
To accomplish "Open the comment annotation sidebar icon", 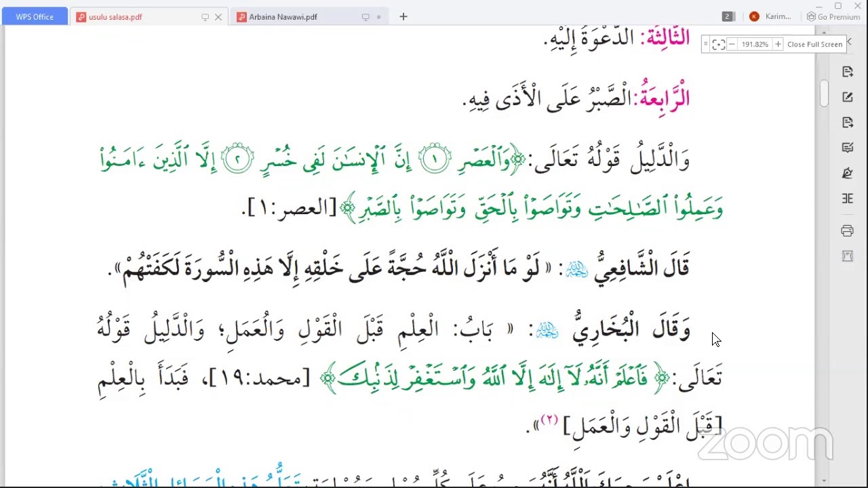I will click(x=848, y=148).
